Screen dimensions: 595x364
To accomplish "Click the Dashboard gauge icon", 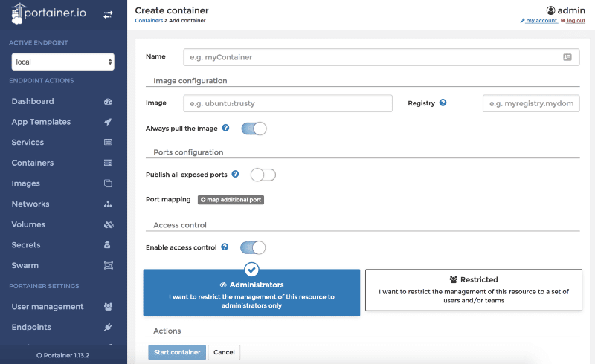I will tap(108, 102).
